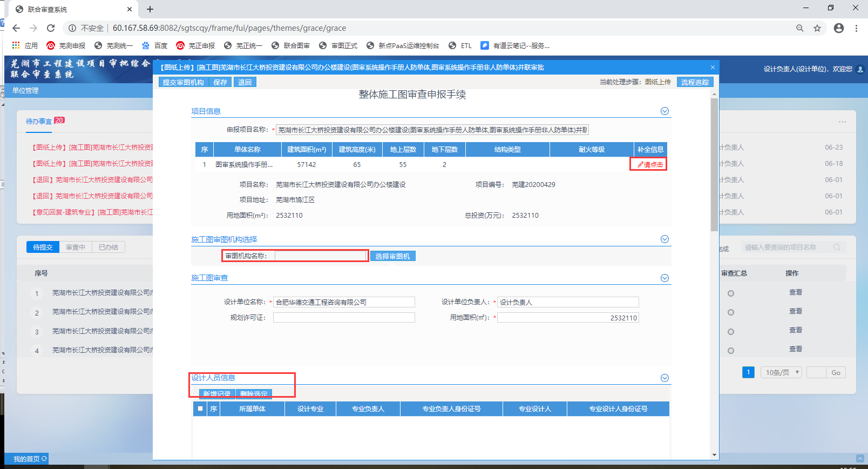
Task: Open the Baidu bookmark
Action: click(x=154, y=46)
